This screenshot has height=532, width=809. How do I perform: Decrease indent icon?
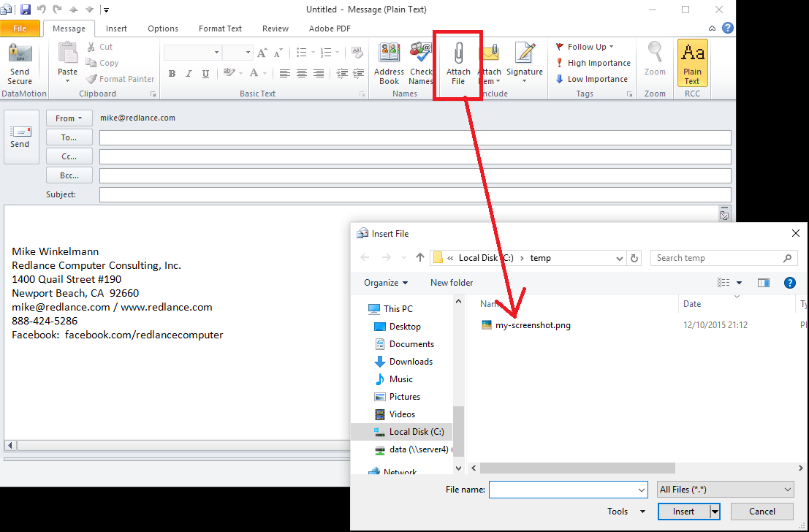click(x=341, y=74)
